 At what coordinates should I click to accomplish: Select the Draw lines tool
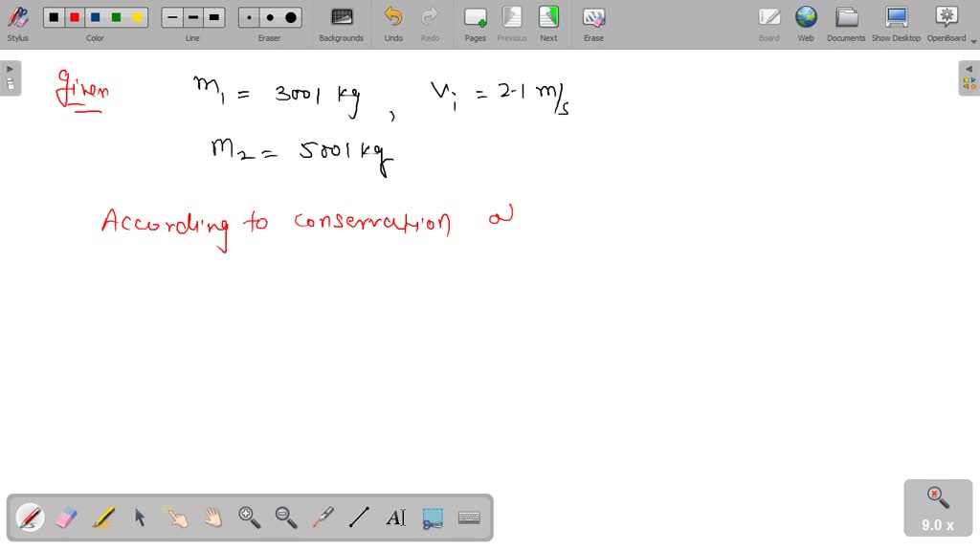tap(359, 518)
